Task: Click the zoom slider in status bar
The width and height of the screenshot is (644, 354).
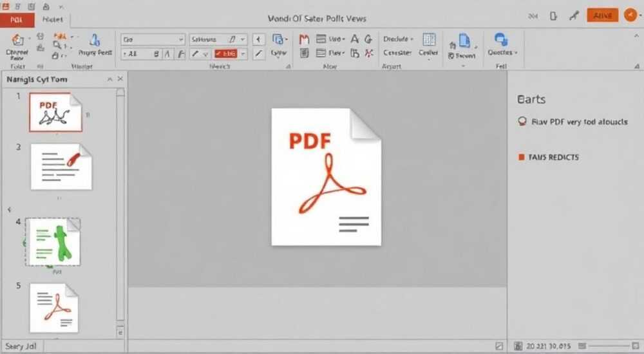Action: pos(609,346)
